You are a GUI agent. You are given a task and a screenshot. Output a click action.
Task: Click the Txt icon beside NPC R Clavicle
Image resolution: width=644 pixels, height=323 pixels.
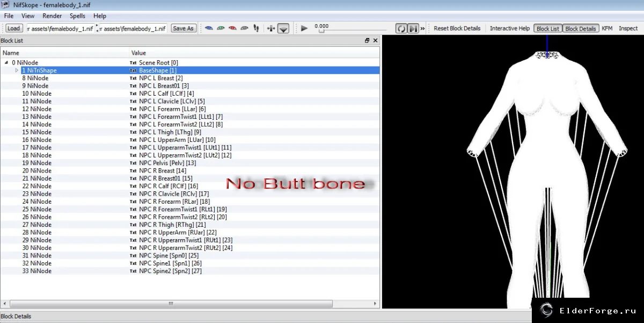[133, 193]
